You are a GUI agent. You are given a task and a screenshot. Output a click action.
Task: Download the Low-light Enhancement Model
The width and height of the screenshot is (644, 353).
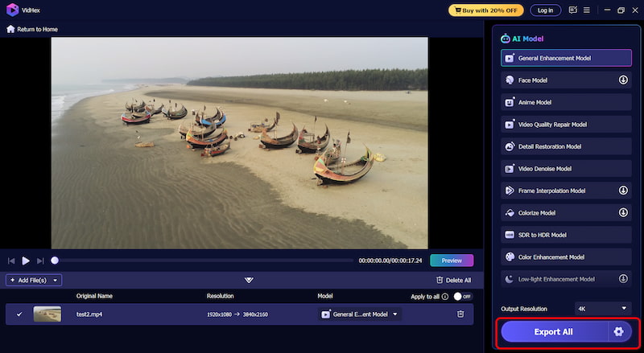[623, 279]
